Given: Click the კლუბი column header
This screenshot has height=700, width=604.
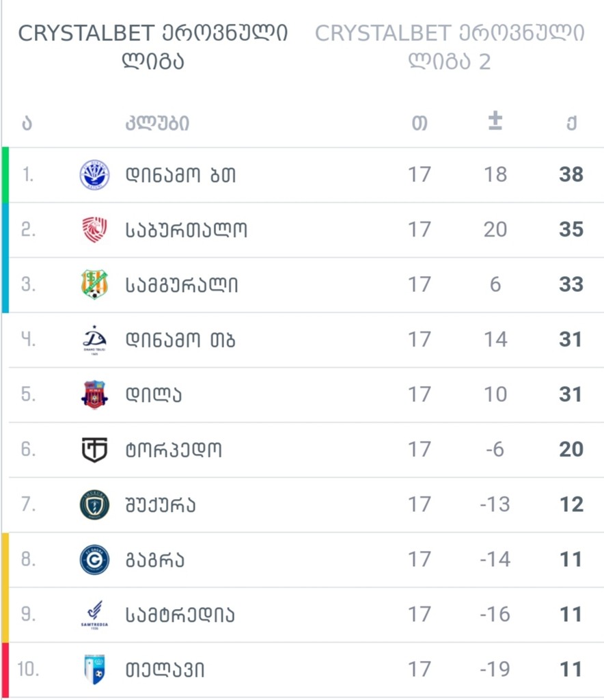Looking at the screenshot, I should click(x=157, y=124).
